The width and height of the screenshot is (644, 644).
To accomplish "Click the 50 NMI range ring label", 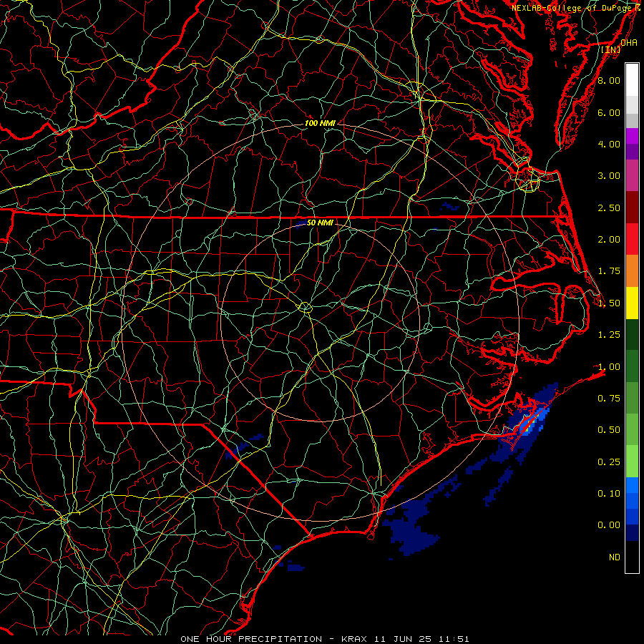I will 320,223.
